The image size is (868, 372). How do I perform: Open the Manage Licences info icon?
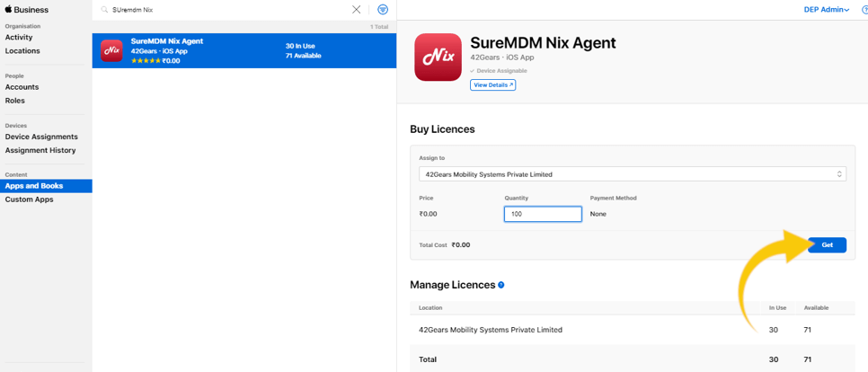point(501,285)
